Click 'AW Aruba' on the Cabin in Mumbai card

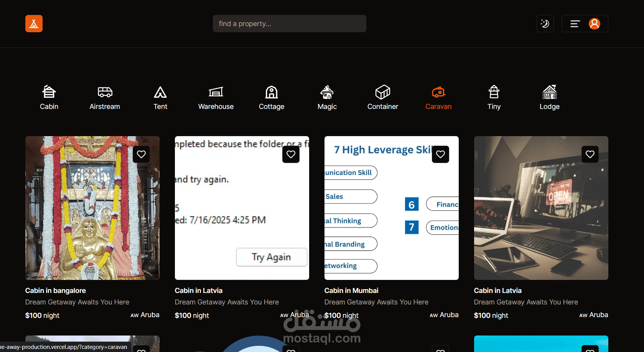444,315
